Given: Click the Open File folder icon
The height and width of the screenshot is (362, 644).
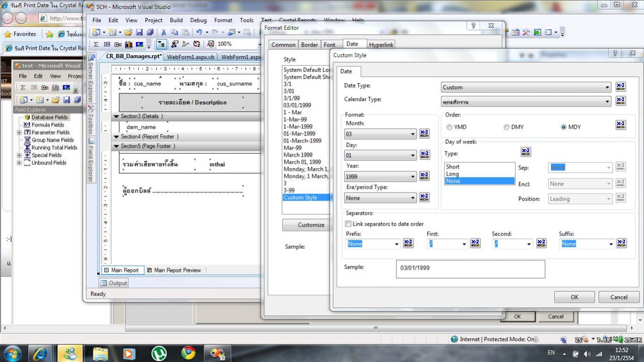Looking at the screenshot, I should coord(128,33).
